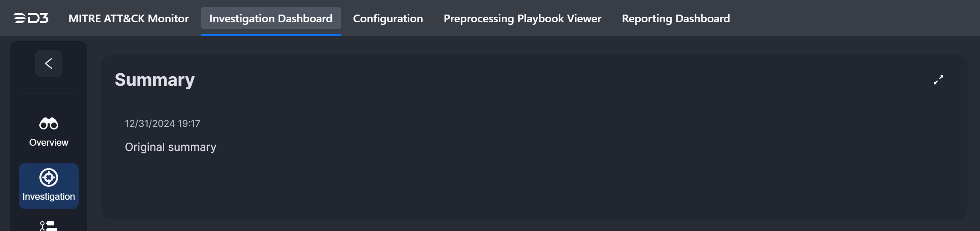Click the 12/31/2024 19:17 timestamp
The image size is (980, 231).
163,123
